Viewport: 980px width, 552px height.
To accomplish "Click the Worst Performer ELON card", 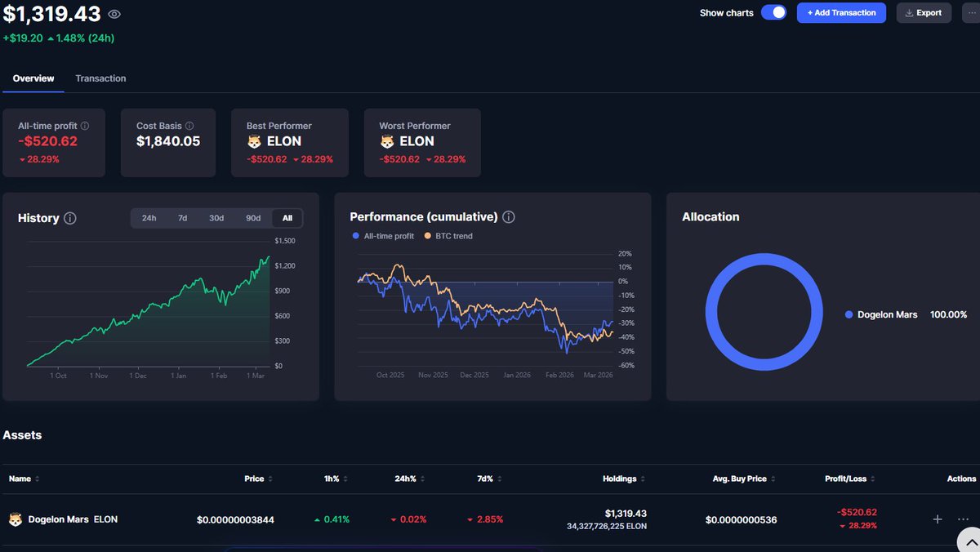I will coord(422,143).
